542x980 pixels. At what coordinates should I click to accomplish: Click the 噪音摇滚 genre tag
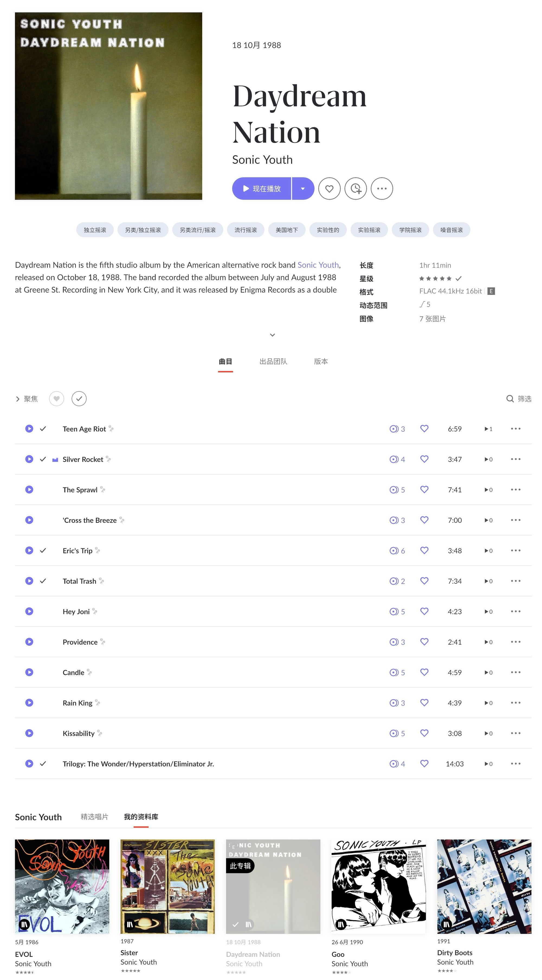(x=451, y=230)
